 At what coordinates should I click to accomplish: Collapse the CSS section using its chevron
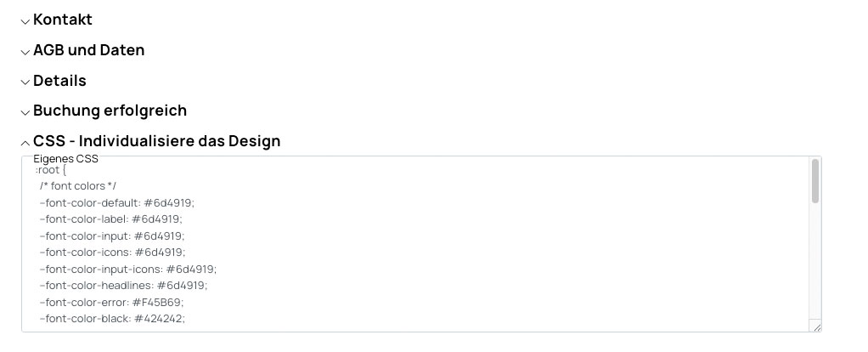click(25, 143)
